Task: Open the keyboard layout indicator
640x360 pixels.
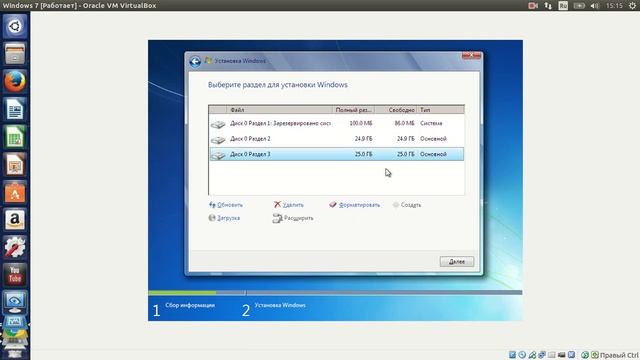Action: click(x=563, y=6)
